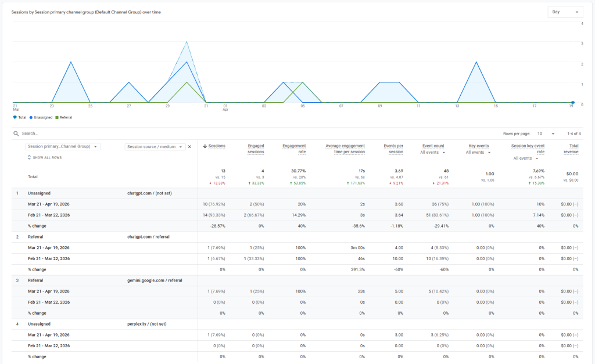Sort by the Event count column header
This screenshot has width=595, height=364.
(433, 146)
